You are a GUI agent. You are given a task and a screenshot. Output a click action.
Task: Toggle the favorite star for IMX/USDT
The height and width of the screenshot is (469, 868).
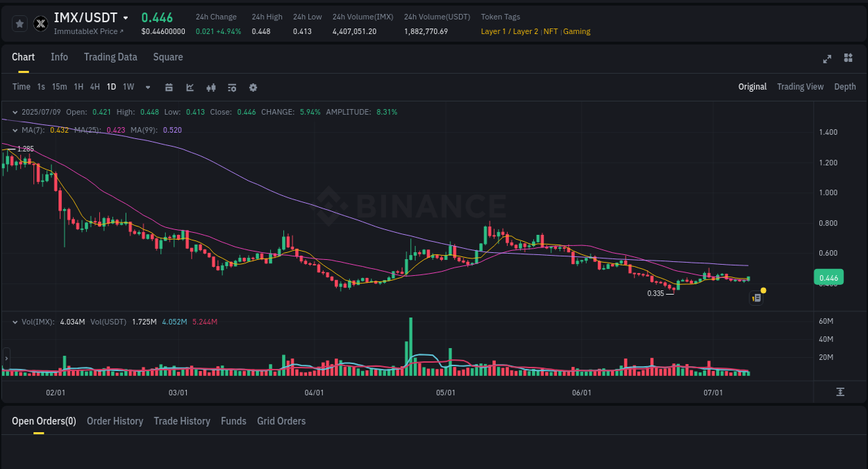point(19,23)
